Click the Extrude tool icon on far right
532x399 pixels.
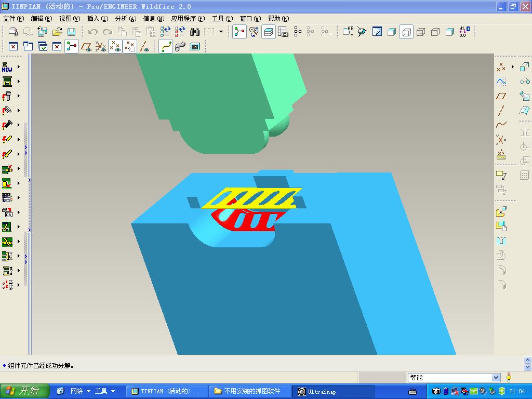pyautogui.click(x=525, y=67)
